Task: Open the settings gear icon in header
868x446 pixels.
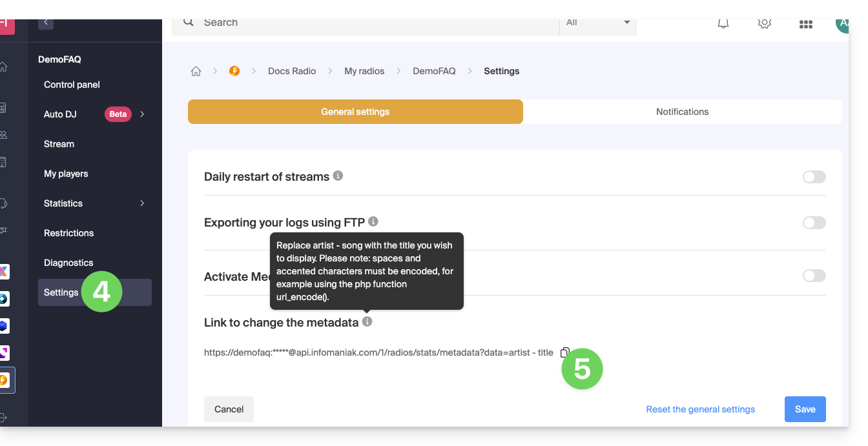Action: [765, 23]
